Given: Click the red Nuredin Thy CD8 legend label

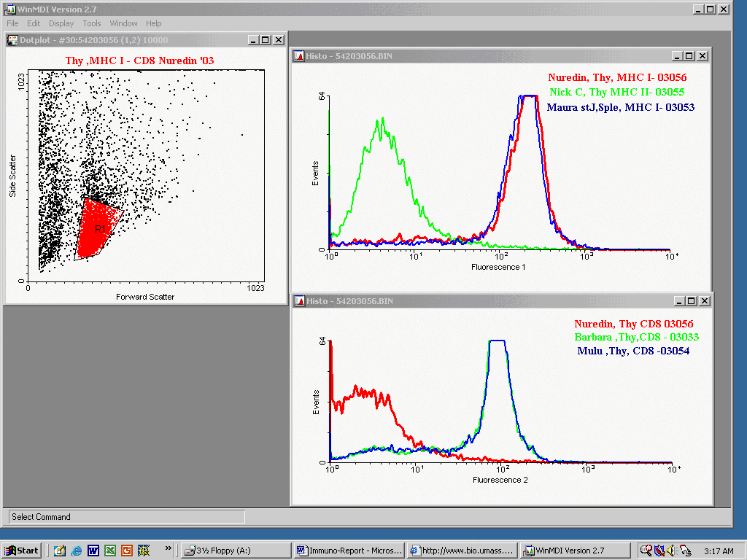Looking at the screenshot, I should [633, 324].
